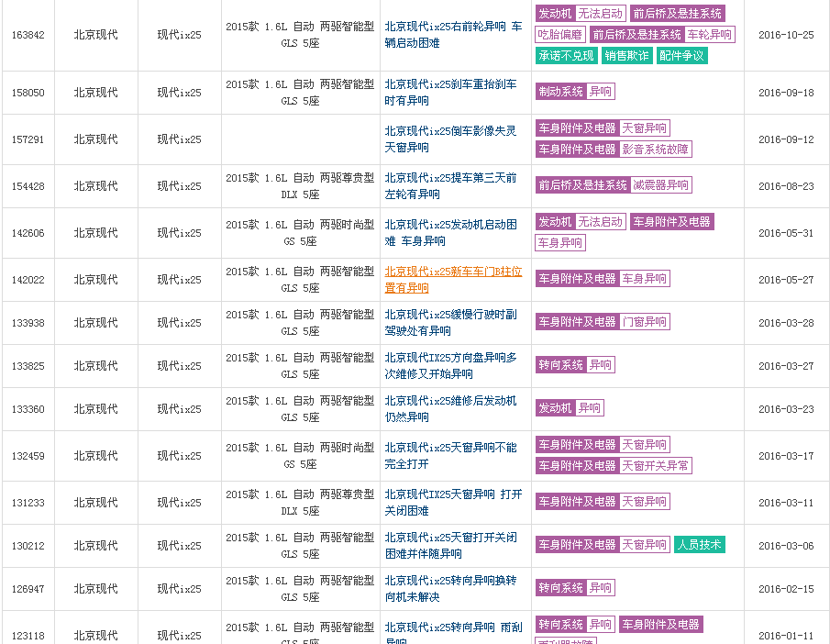
Task: Click the green 人员技术 tag
Action: point(700,545)
